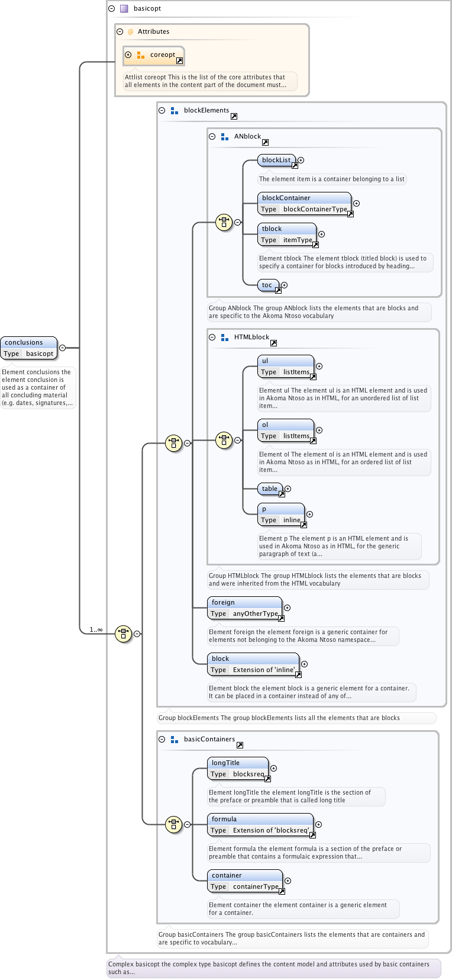Expand the blockContainer element

[x=356, y=203]
